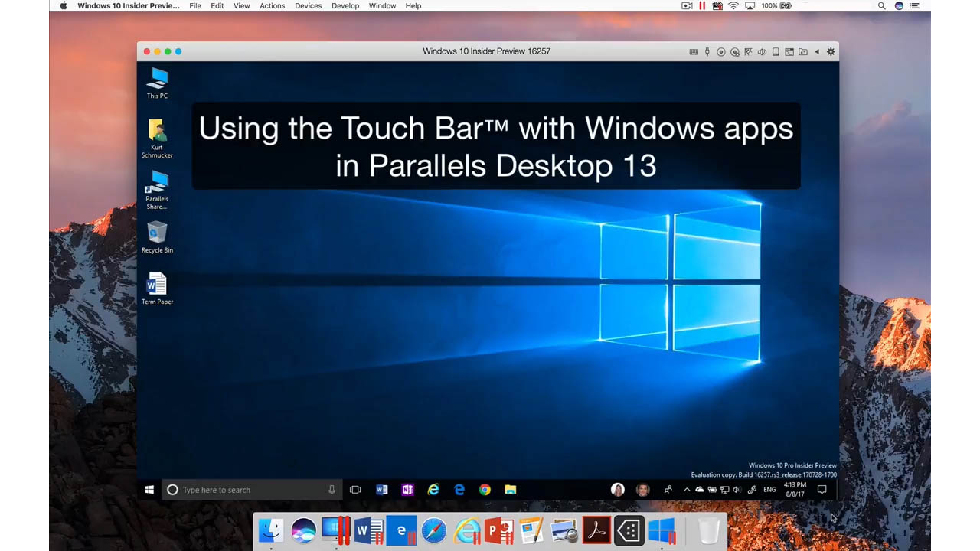Open Finder from the Dock
The width and height of the screenshot is (980, 551).
pos(271,530)
